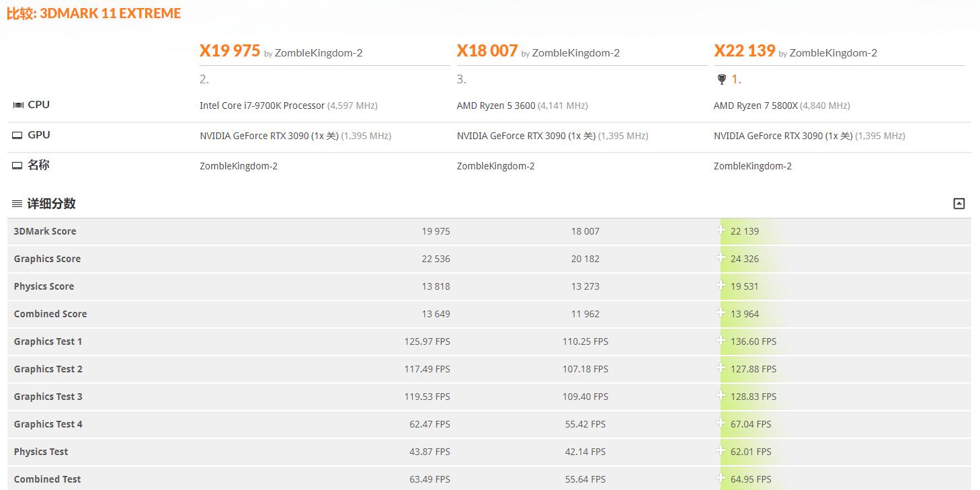Click plus icon beside 64.95 FPS

click(721, 478)
